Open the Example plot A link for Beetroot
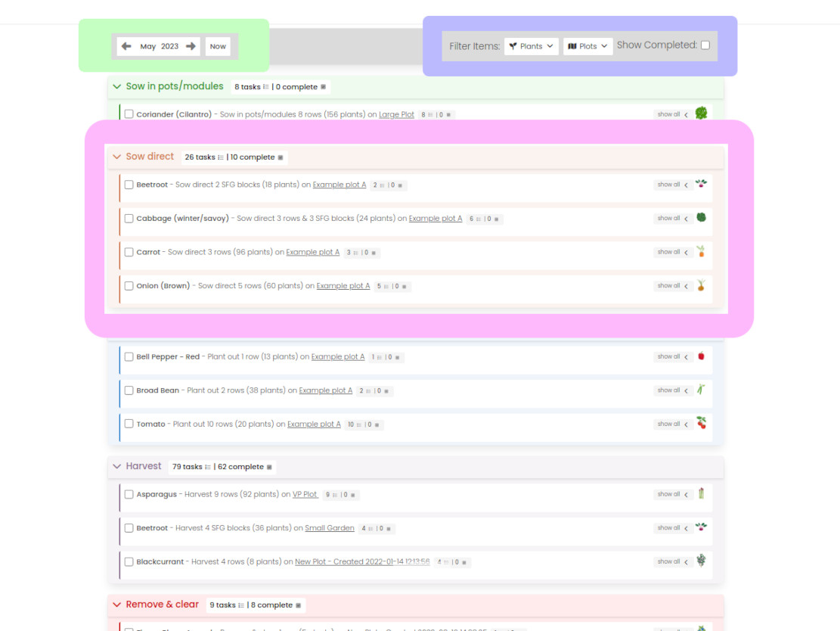Screen dimensions: 840x631 pyautogui.click(x=339, y=185)
